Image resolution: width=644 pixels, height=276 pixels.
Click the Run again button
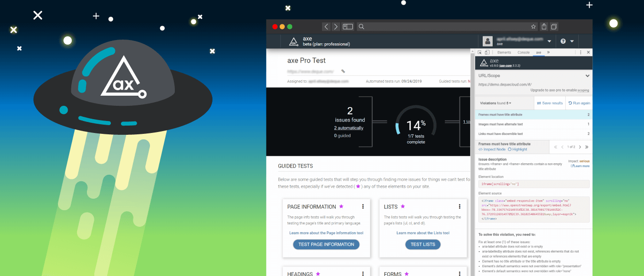pos(579,103)
